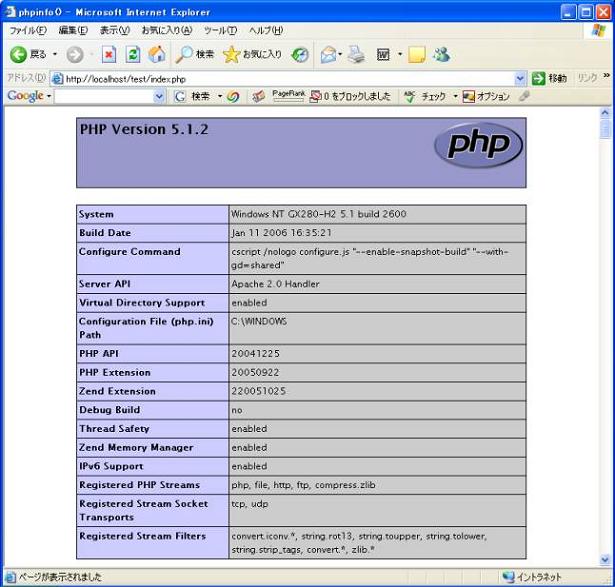
Task: Click the highlighter pen icon
Action: click(524, 96)
